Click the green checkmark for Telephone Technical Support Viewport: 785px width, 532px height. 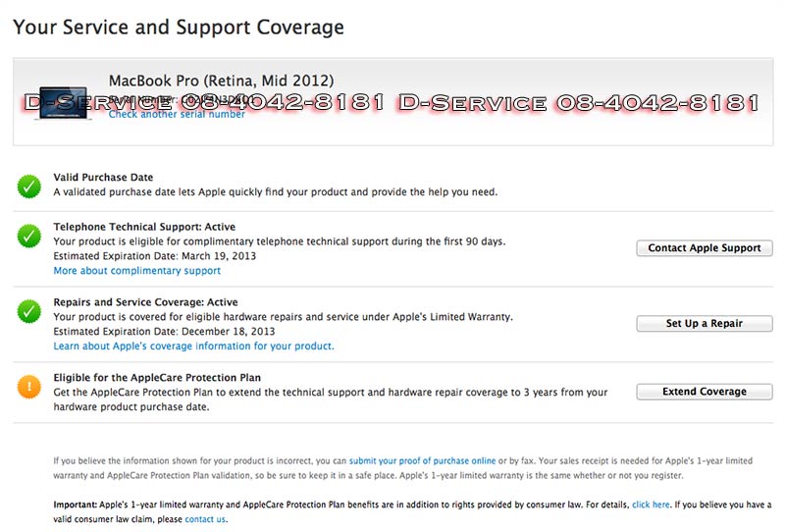tap(28, 236)
